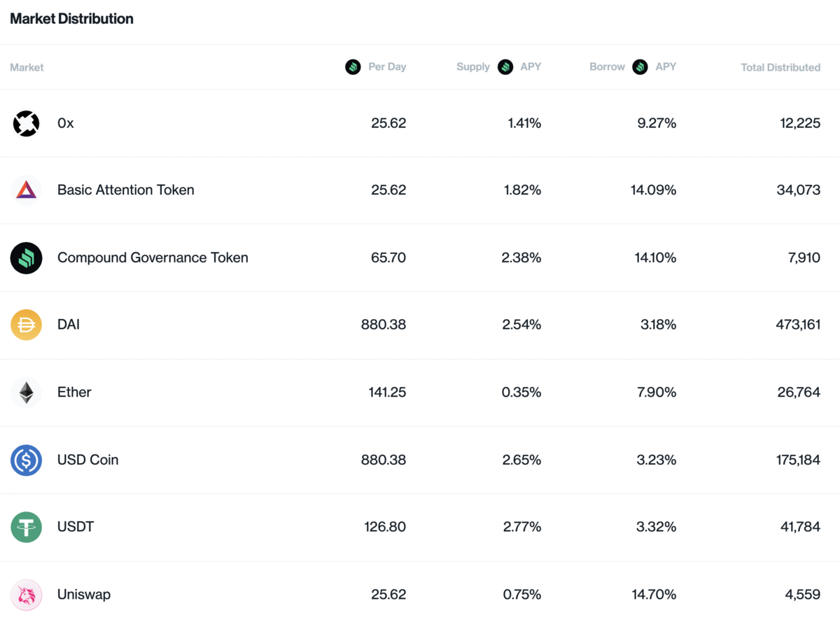Screen dimensions: 840x622
Task: Sort by Supply column header
Action: click(x=473, y=67)
